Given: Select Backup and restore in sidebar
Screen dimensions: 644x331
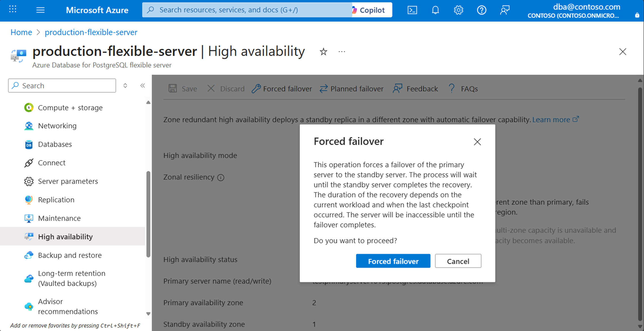Looking at the screenshot, I should 70,255.
